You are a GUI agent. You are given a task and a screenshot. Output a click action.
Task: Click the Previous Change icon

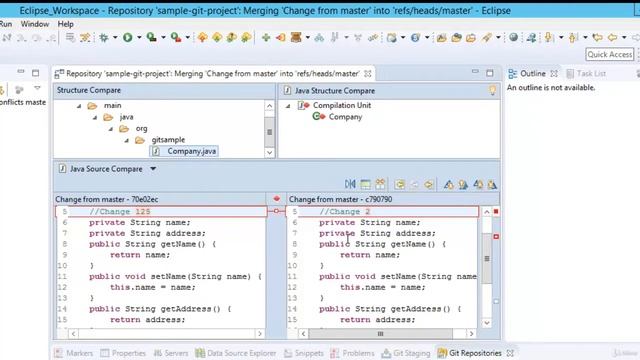(492, 184)
